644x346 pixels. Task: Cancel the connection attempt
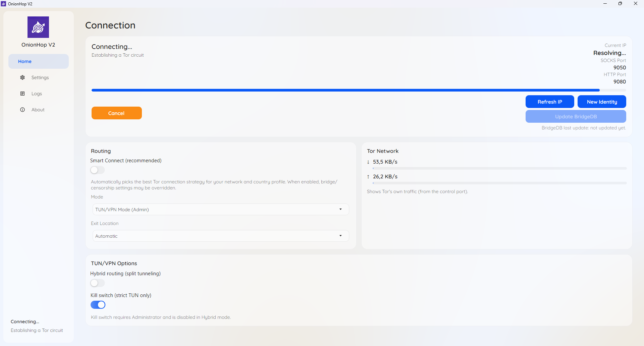pyautogui.click(x=117, y=113)
